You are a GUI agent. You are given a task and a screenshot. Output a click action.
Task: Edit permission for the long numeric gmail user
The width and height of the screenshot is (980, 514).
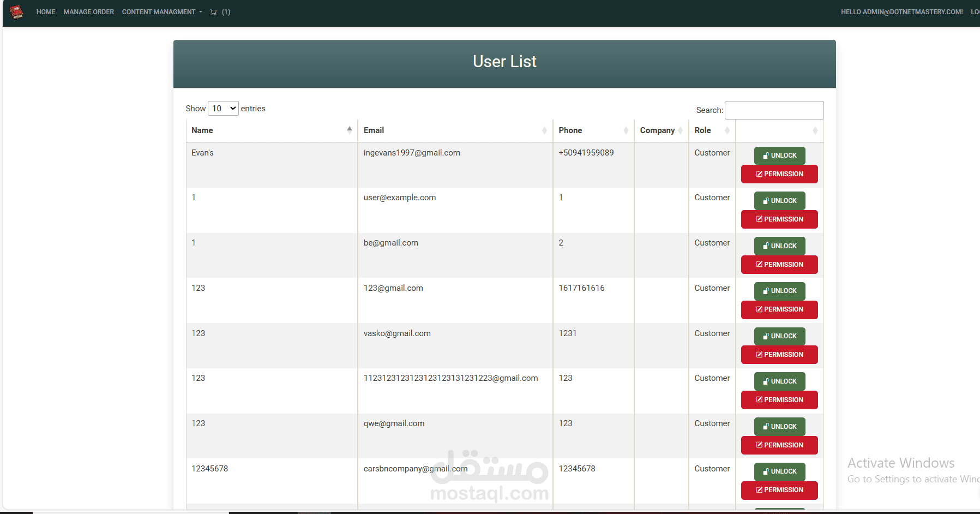coord(780,400)
